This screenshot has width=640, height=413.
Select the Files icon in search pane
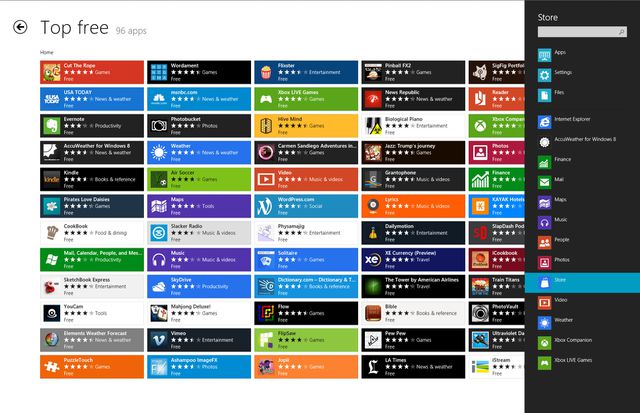point(544,95)
